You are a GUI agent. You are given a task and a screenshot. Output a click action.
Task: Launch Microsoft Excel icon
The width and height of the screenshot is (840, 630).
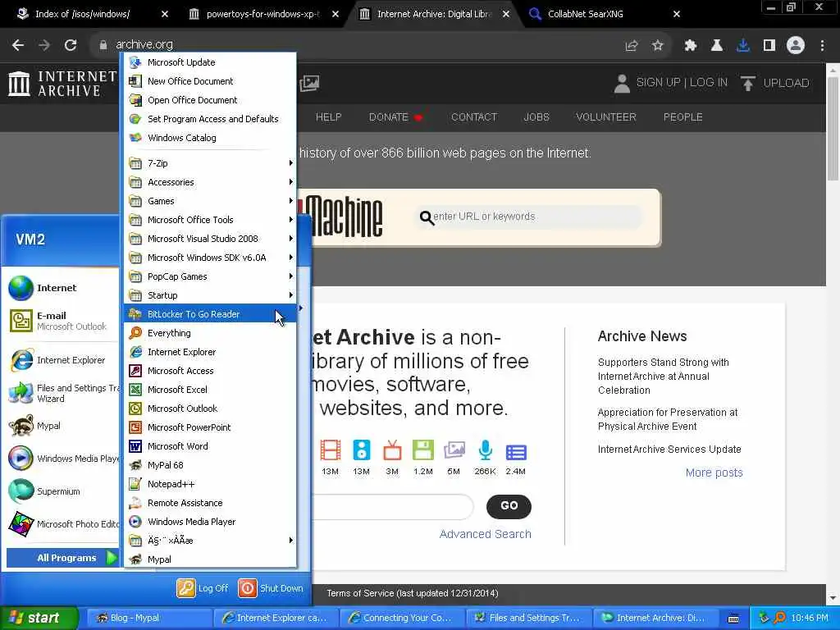coord(135,390)
